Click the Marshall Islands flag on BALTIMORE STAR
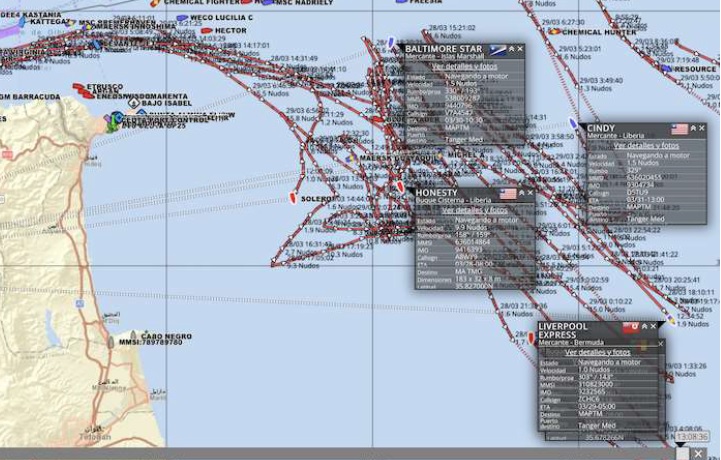 pyautogui.click(x=497, y=49)
